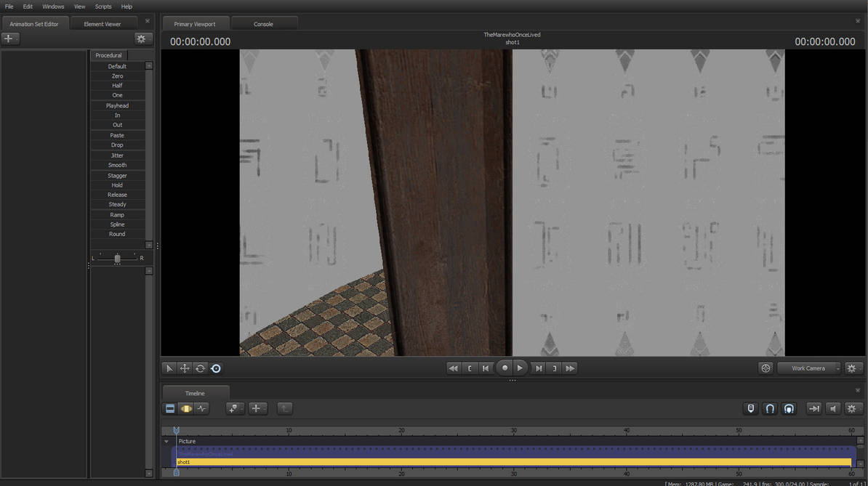Toggle the frame snap magnet button

789,409
